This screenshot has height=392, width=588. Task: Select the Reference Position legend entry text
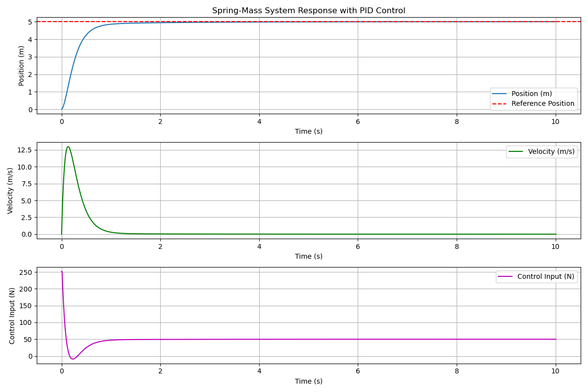tap(542, 103)
